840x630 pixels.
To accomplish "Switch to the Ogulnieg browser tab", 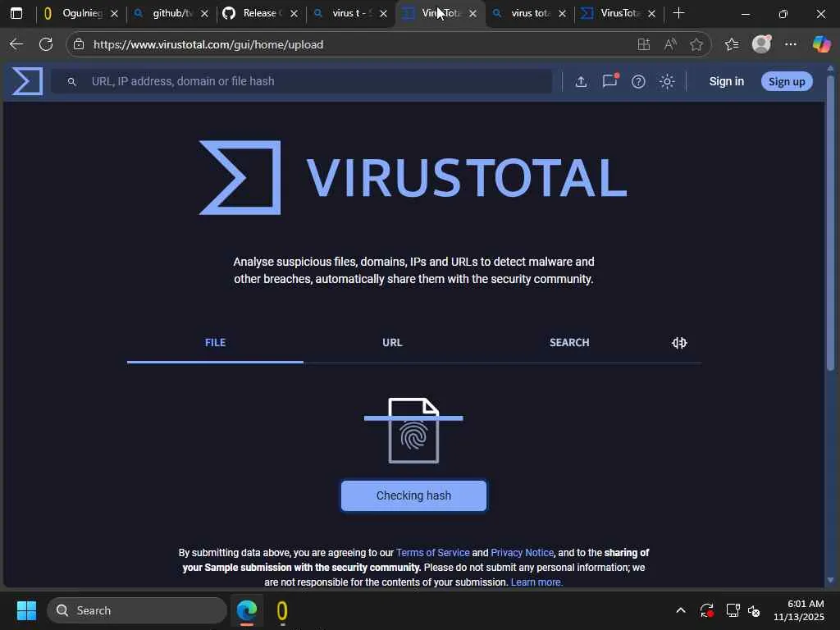I will pyautogui.click(x=81, y=13).
